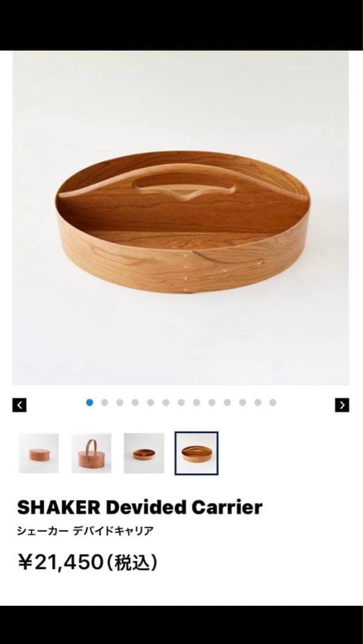This screenshot has width=363, height=644.
Task: Open the shallow oval tray thumbnail
Action: (144, 453)
